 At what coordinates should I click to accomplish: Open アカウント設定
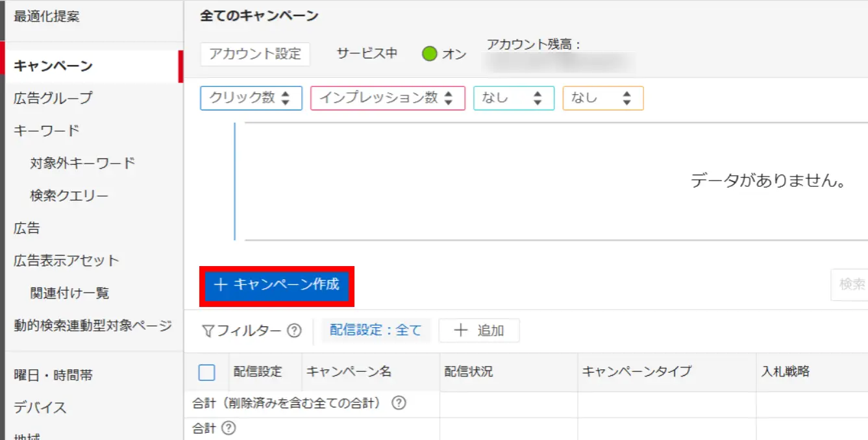pos(254,55)
